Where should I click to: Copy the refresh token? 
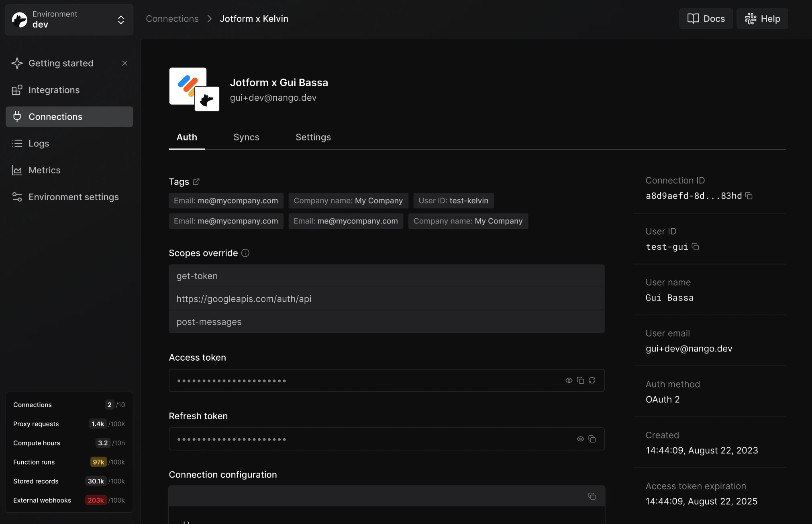592,439
